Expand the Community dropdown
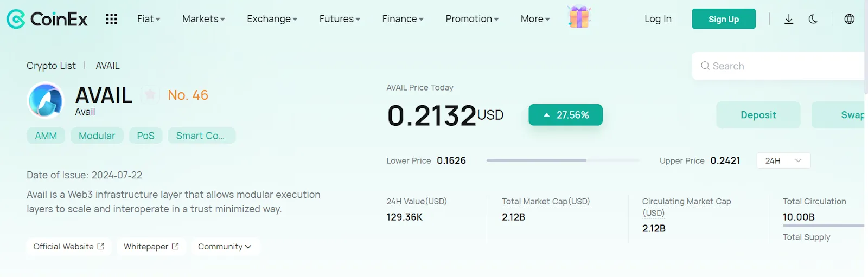The image size is (868, 277). [x=225, y=247]
